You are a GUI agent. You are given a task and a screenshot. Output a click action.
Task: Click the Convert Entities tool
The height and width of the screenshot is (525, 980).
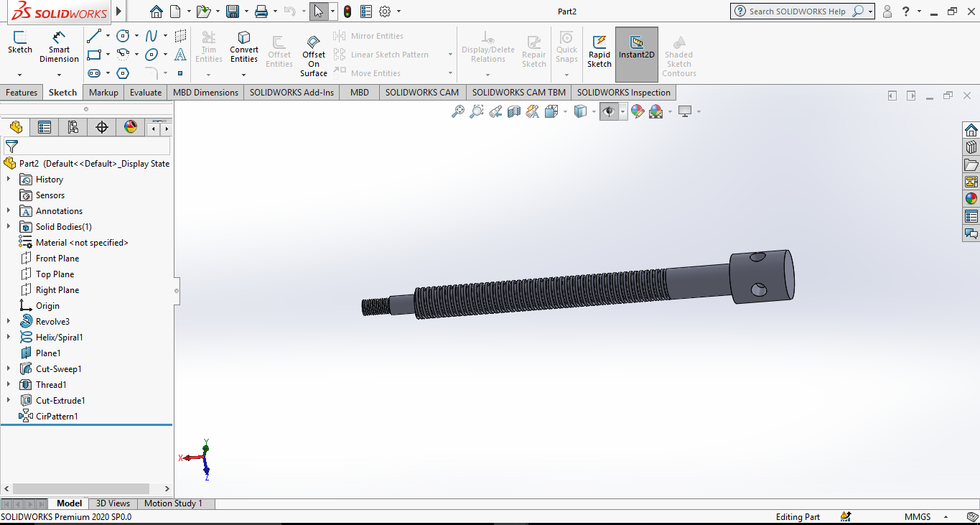[x=244, y=47]
